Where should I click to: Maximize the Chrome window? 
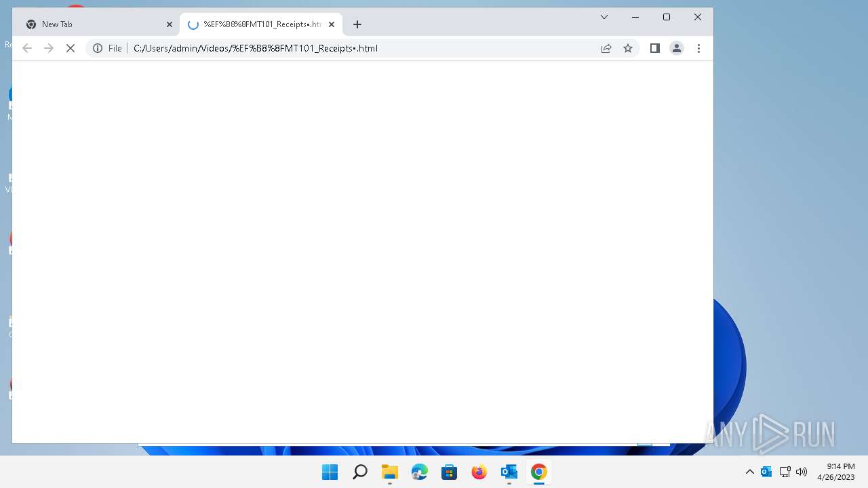(x=667, y=17)
